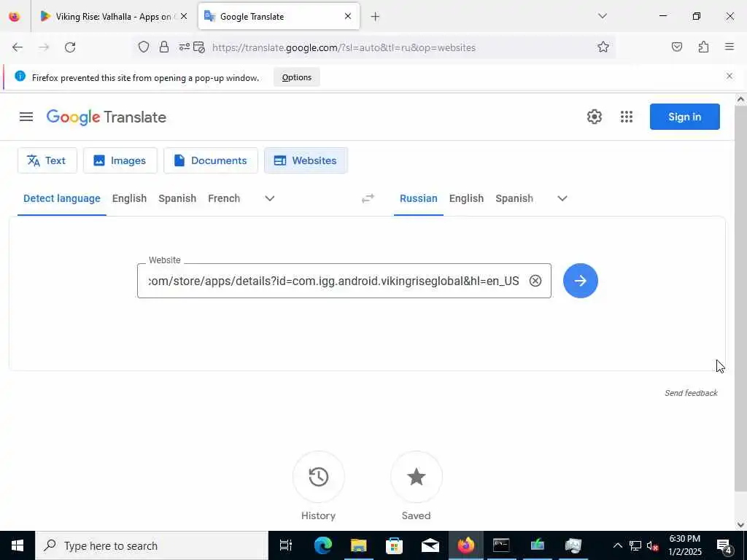Click the Send feedback link
747x560 pixels.
(x=691, y=393)
